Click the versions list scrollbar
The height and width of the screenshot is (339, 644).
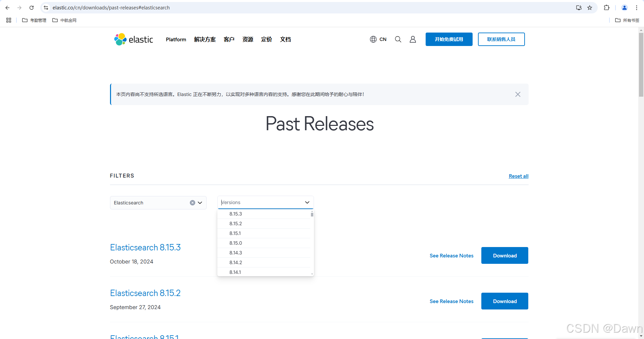point(312,214)
